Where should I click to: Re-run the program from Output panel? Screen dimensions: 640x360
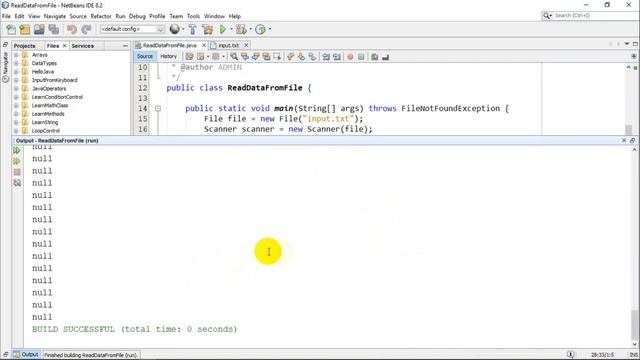point(17,151)
